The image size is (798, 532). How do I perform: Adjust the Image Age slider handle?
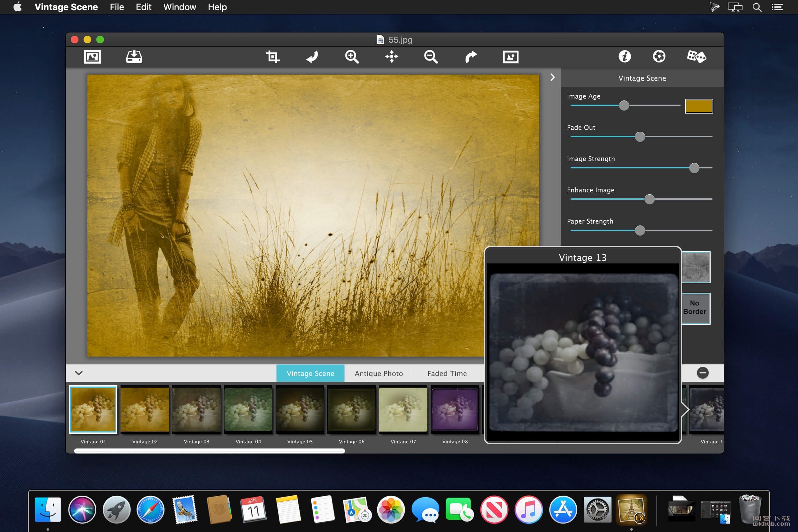(624, 106)
